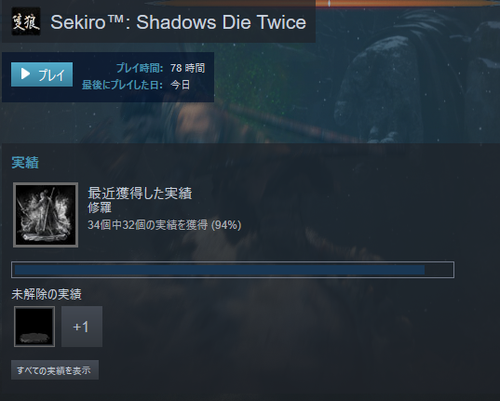Click the locked unachieved achievement icon

pyautogui.click(x=34, y=327)
